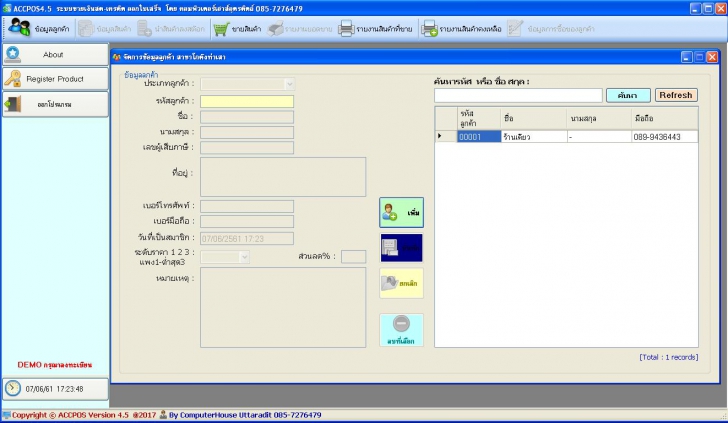
Task: Minimize the customer management inner window
Action: pyautogui.click(x=687, y=57)
